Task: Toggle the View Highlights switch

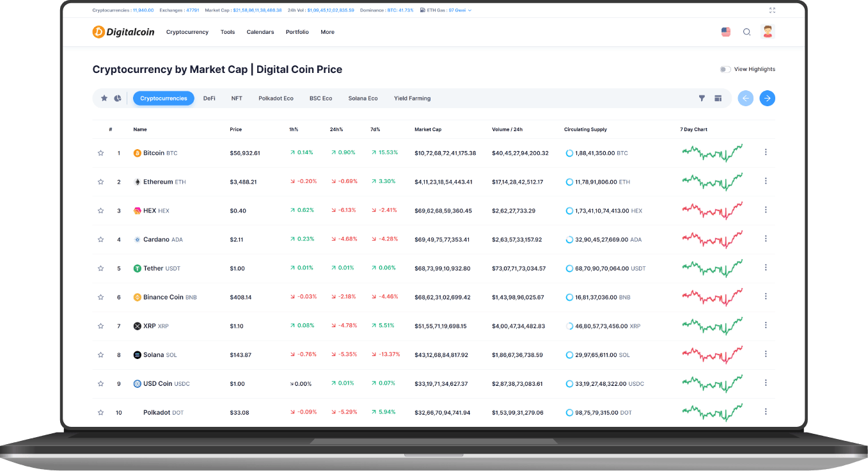Action: coord(725,69)
